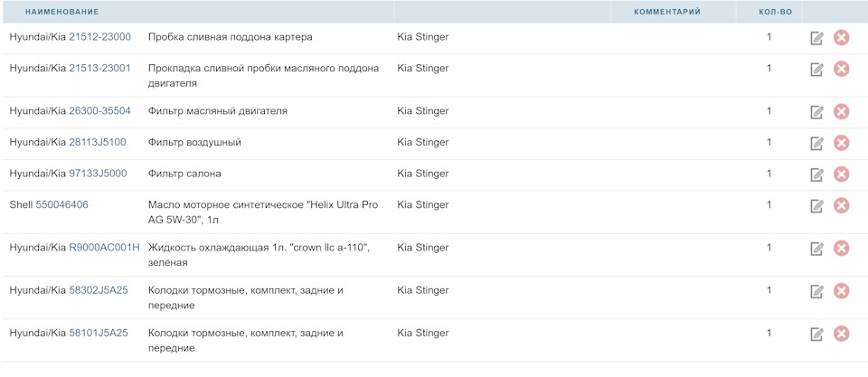
Task: Open part number 21512-23000 link
Action: 99,37
